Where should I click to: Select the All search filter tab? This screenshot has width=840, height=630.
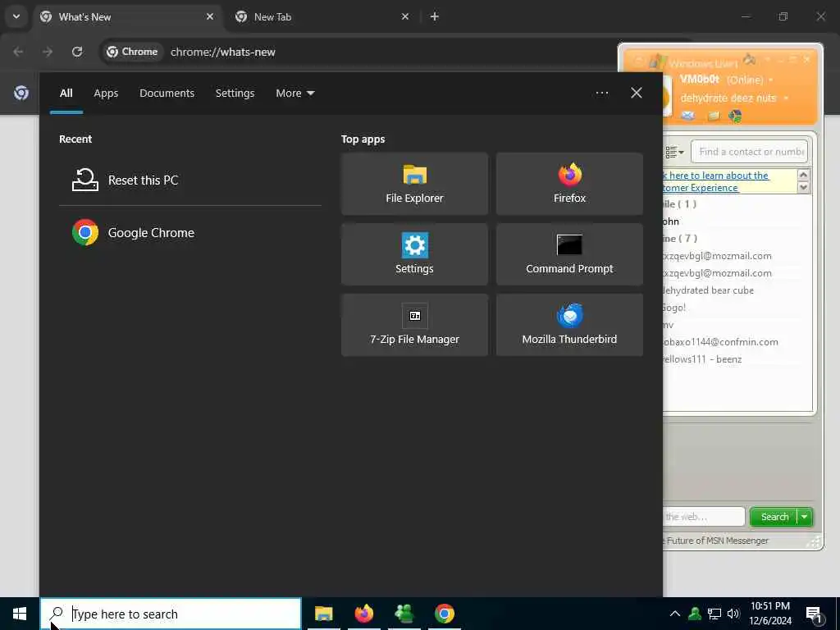66,94
